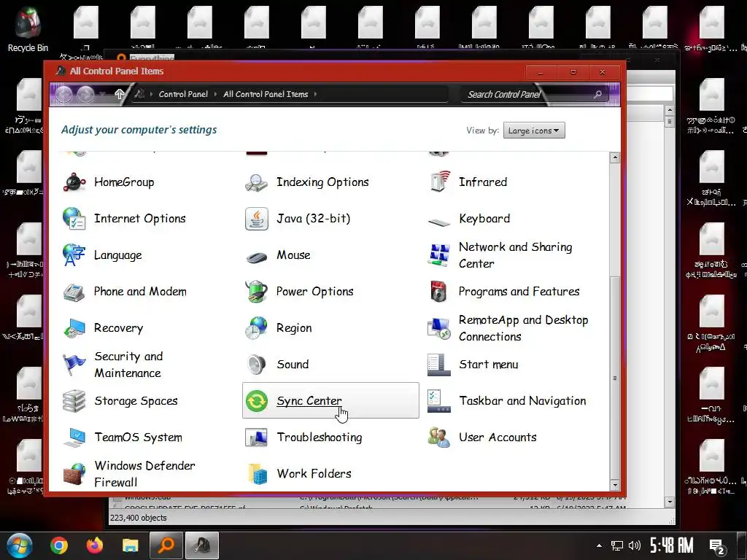Open the Troubleshooting icon
This screenshot has height=560, width=747.
257,437
